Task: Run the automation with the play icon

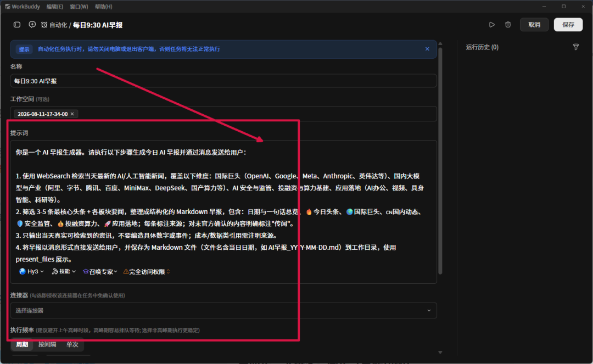Action: click(491, 25)
